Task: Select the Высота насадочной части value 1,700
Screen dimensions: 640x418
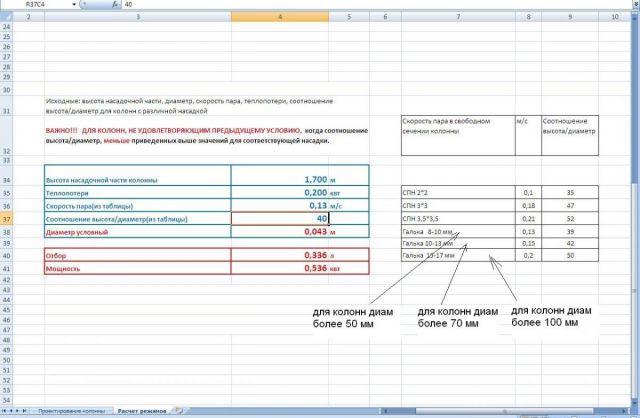Action: 300,179
